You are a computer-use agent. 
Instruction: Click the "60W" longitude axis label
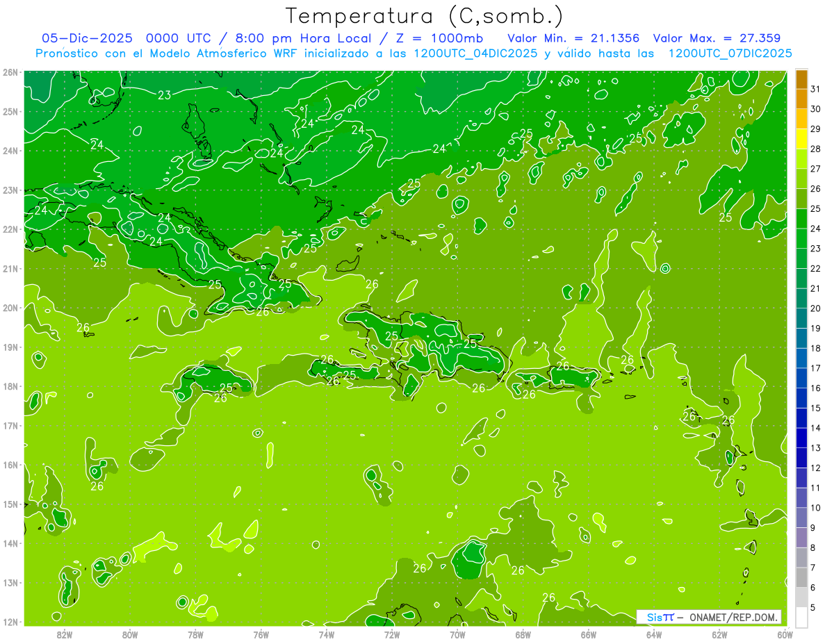coord(785,634)
